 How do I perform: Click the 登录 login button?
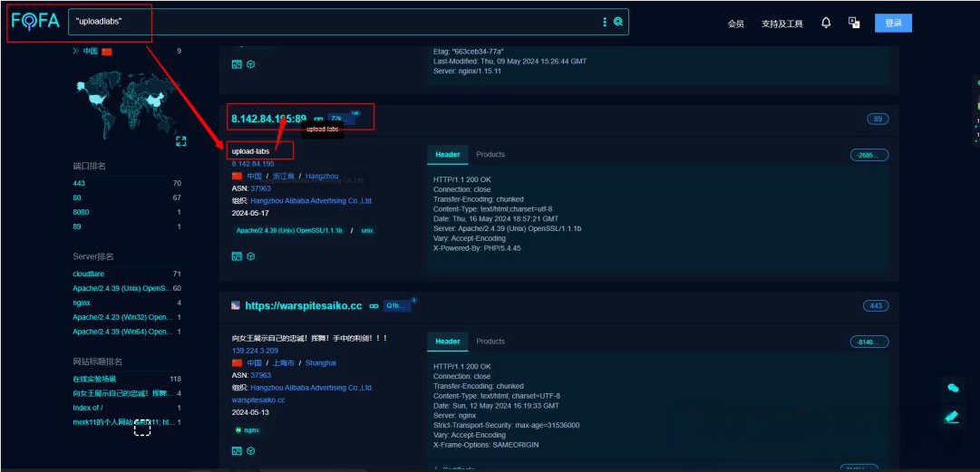coord(893,23)
